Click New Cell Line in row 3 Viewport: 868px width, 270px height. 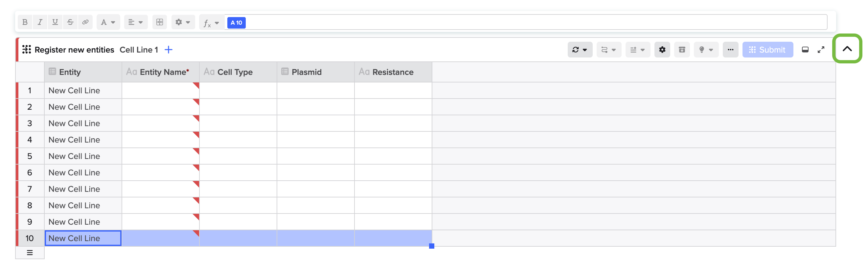coord(83,123)
